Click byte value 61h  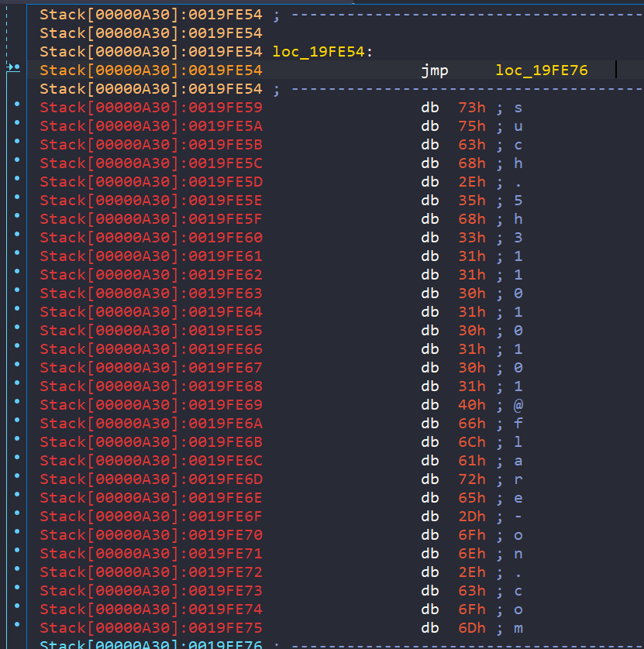click(472, 461)
